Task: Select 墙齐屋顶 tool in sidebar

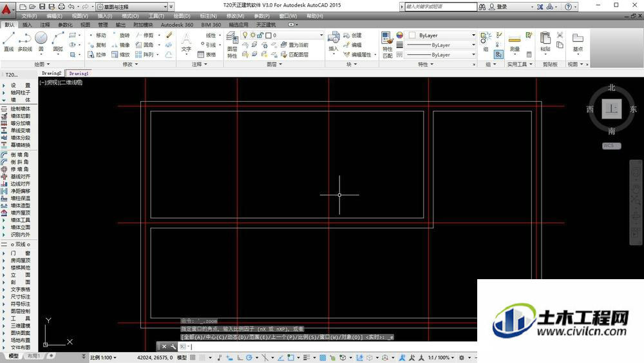Action: coord(16,213)
